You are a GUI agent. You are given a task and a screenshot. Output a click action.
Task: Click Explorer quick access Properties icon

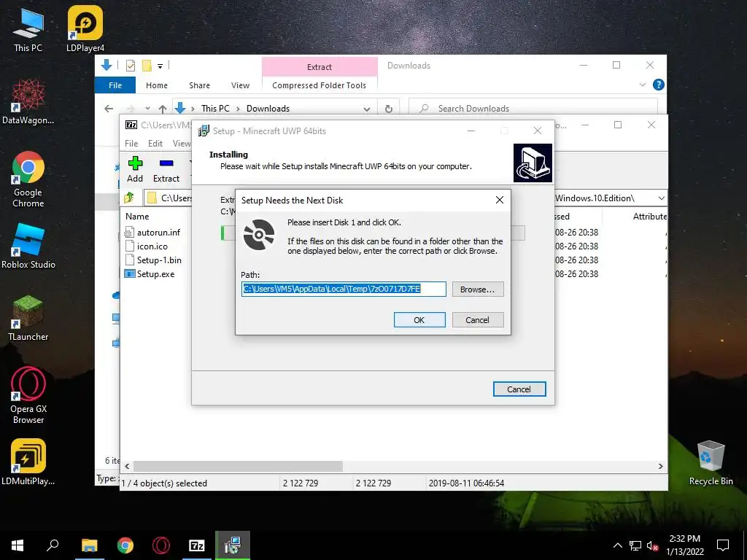[x=130, y=66]
